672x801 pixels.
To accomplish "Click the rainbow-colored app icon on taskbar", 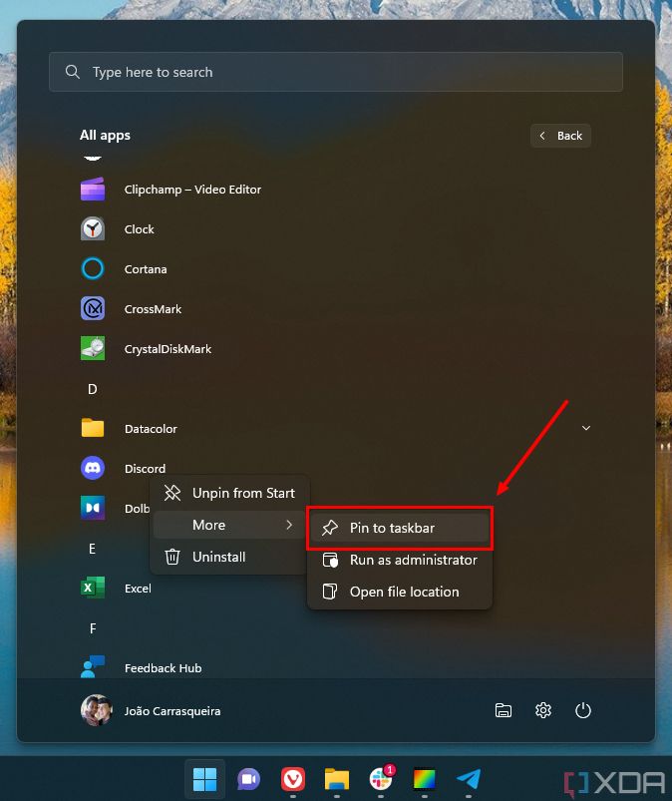I will coord(425,779).
